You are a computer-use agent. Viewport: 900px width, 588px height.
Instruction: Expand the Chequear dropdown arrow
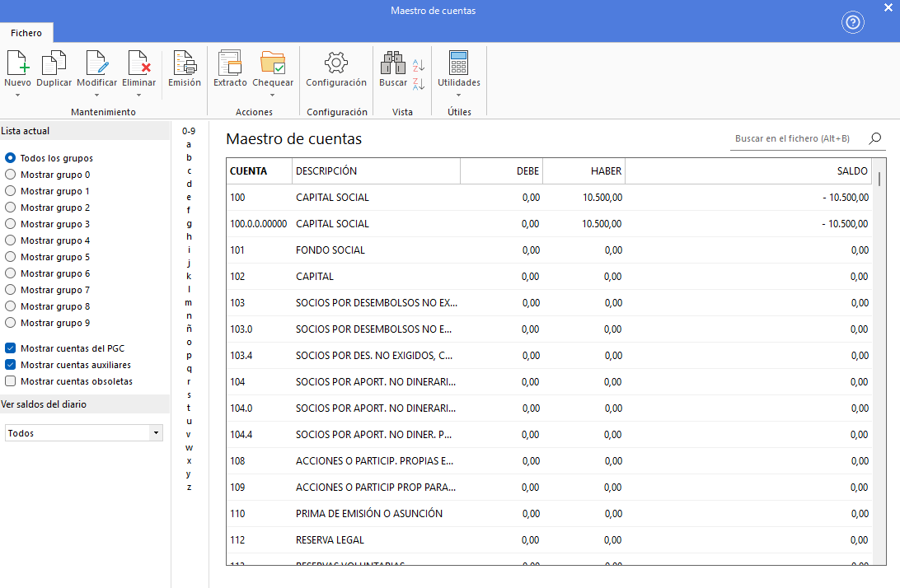[273, 96]
